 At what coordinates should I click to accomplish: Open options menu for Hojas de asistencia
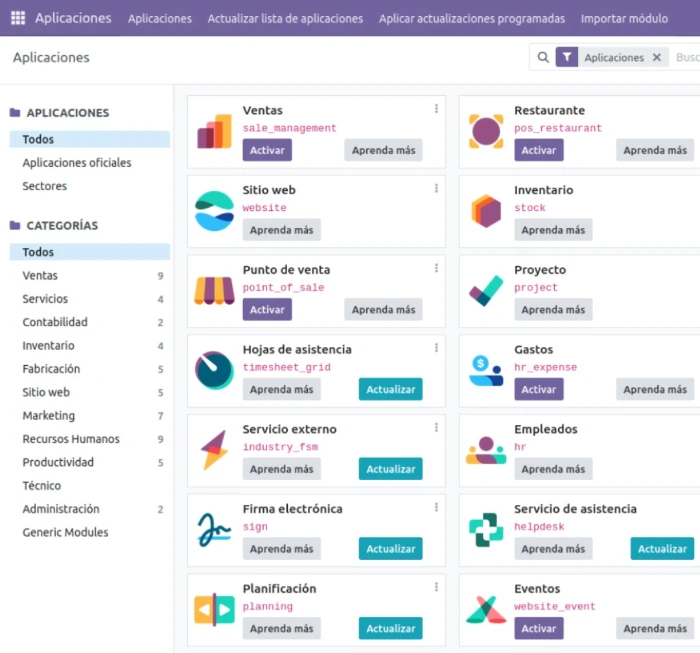tap(436, 348)
